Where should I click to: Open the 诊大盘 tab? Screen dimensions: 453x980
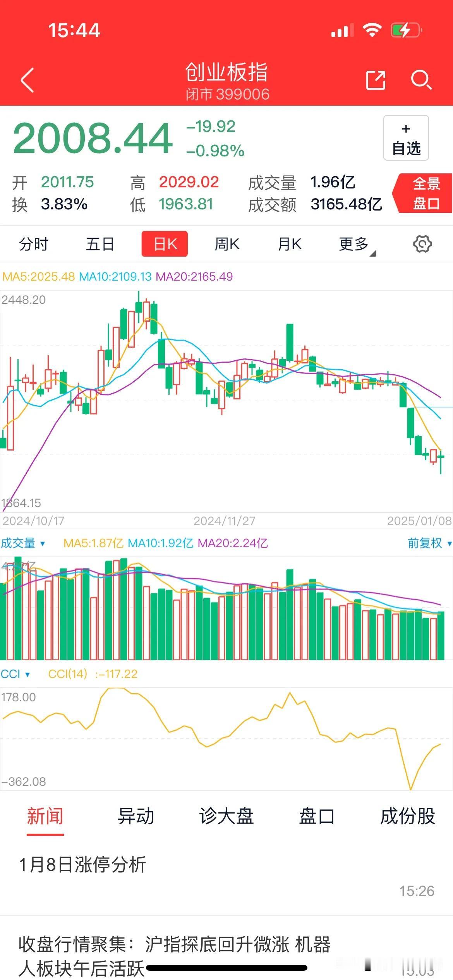226,817
